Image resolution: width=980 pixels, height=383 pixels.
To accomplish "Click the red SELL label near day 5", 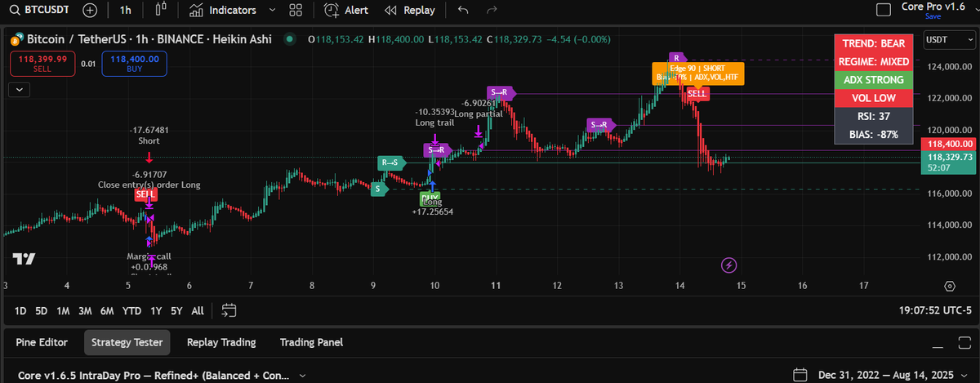I will click(x=146, y=195).
